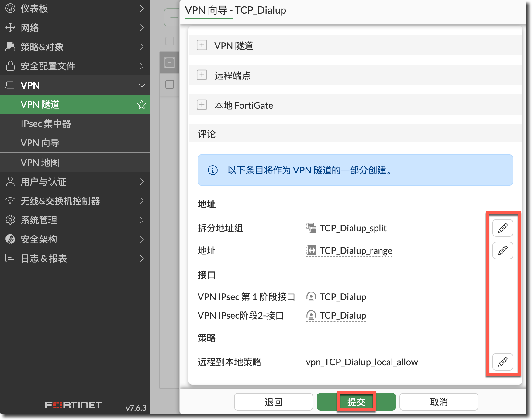
Task: Edit the TCP_Dialup_split address group pencil icon
Action: (503, 228)
